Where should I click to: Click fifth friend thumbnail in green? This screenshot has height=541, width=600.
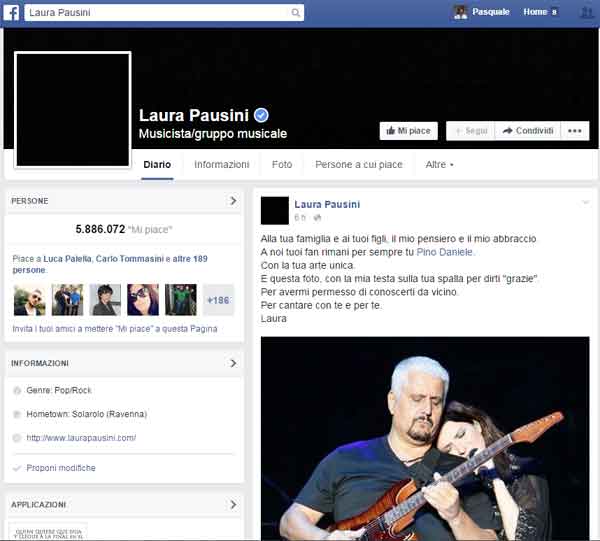[x=181, y=300]
